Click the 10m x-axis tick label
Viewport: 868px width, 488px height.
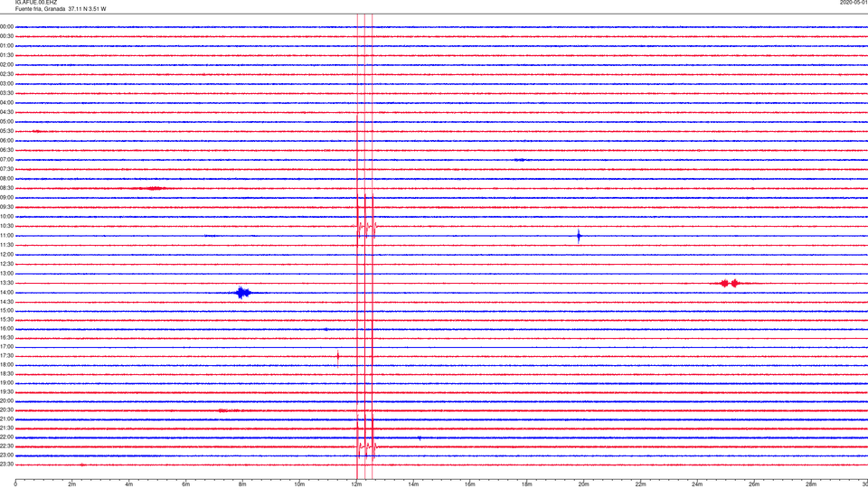click(x=299, y=484)
